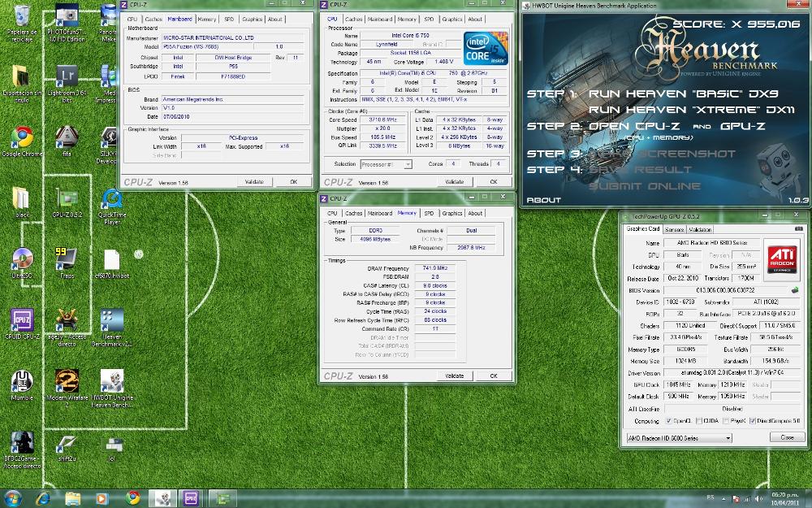Screen dimensions: 812x508
Task: Open the Lightroom 3 64 bits shortcut
Action: (67, 84)
